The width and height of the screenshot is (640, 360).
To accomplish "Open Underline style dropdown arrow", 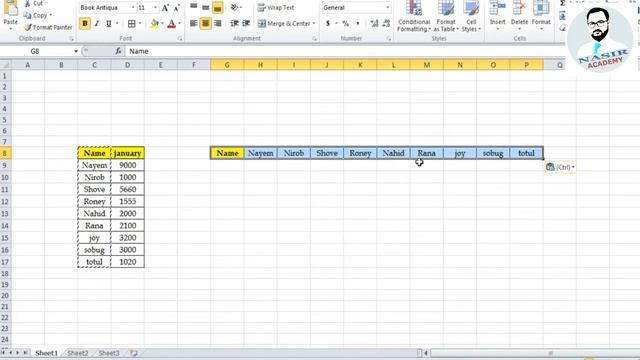I will 117,24.
